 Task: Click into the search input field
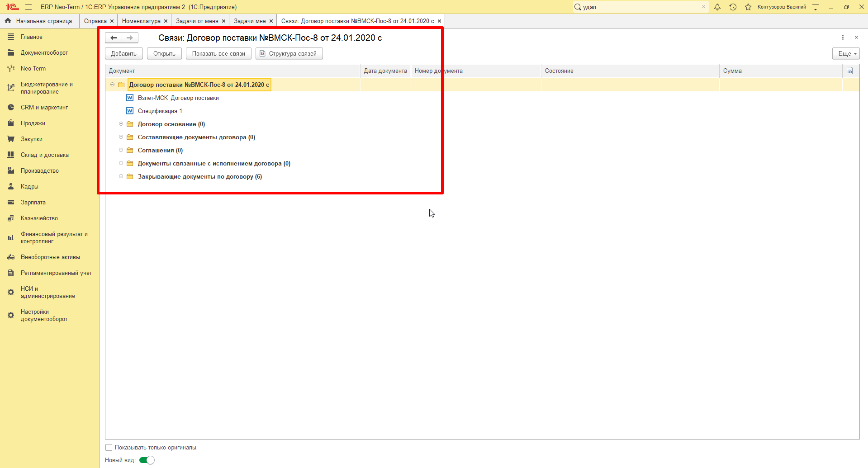coord(640,7)
